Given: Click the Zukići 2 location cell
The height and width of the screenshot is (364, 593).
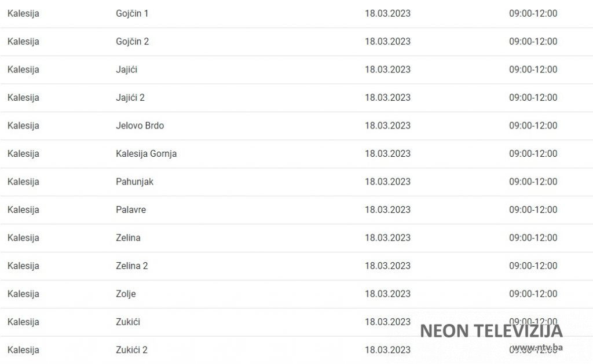Looking at the screenshot, I should tap(131, 350).
